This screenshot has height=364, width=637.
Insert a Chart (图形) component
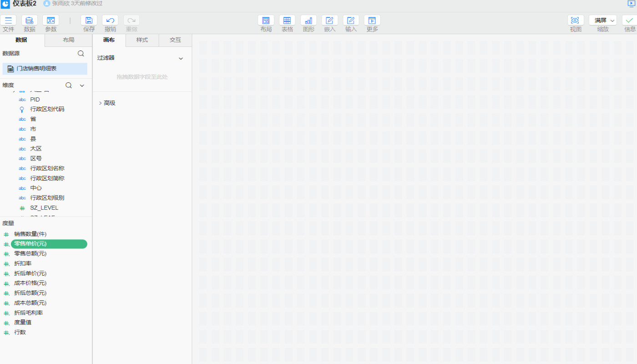(308, 20)
